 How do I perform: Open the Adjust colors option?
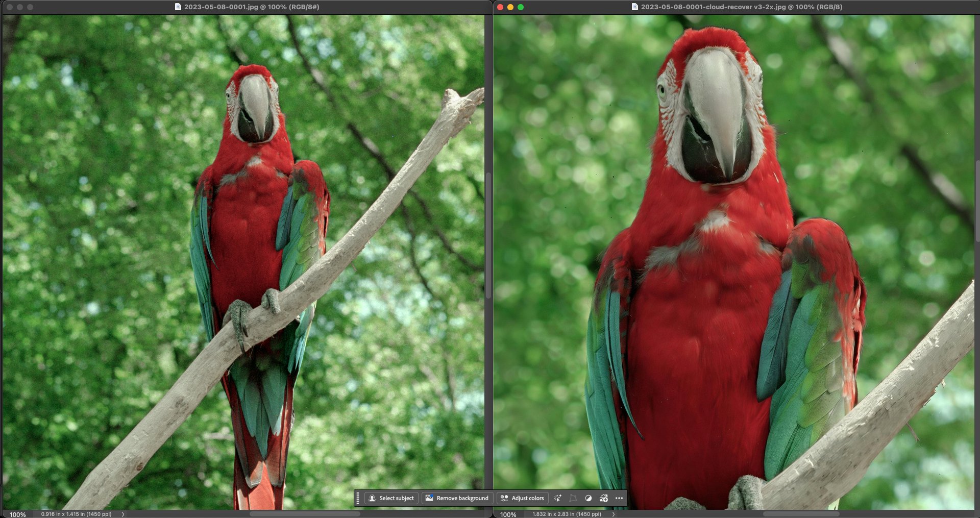click(x=522, y=498)
